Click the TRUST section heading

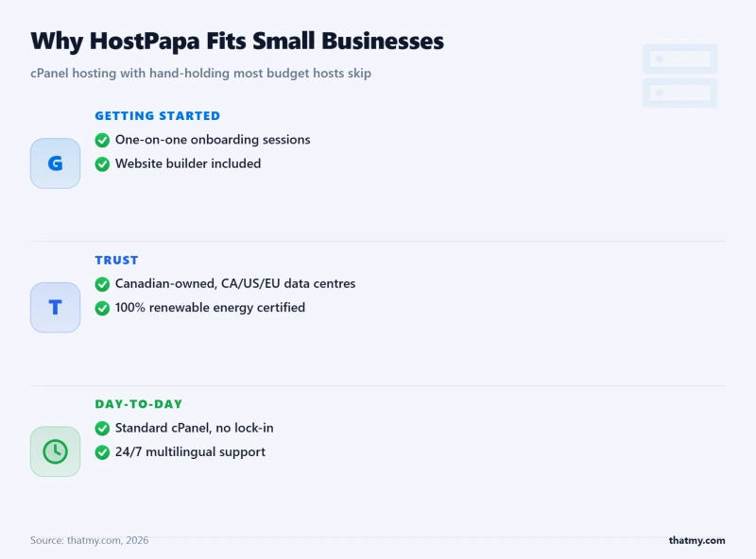click(x=116, y=261)
